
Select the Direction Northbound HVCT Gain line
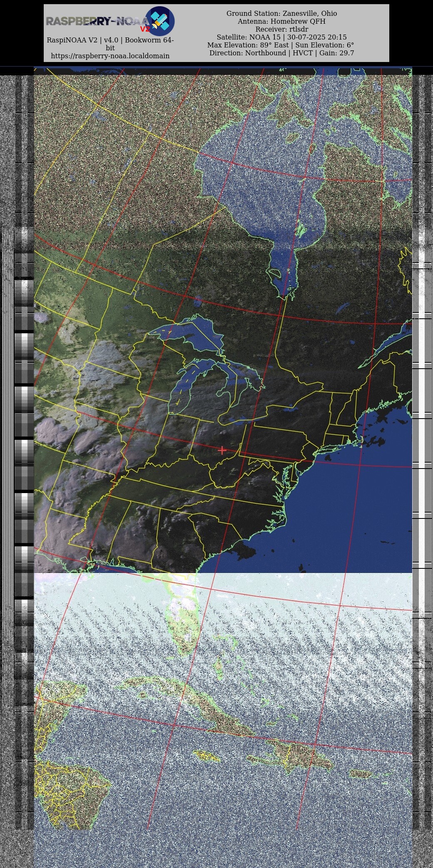281,53
